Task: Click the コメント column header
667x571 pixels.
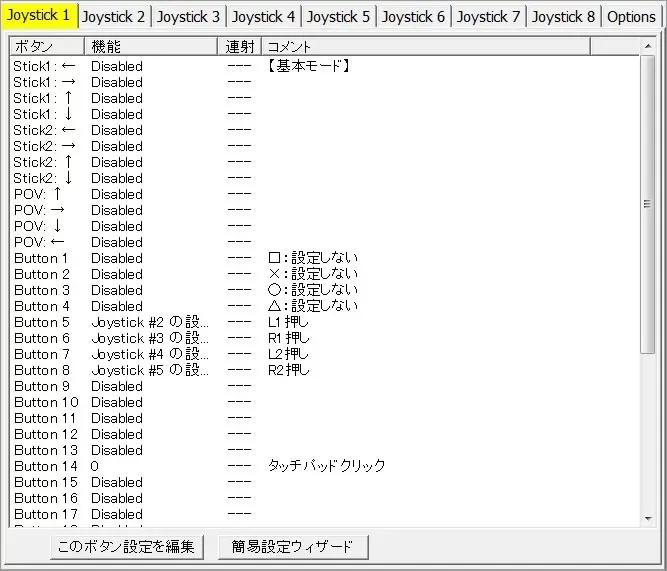Action: pyautogui.click(x=426, y=46)
